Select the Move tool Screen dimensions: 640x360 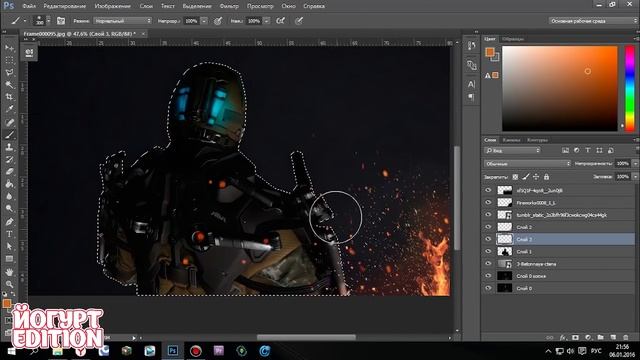(x=9, y=48)
